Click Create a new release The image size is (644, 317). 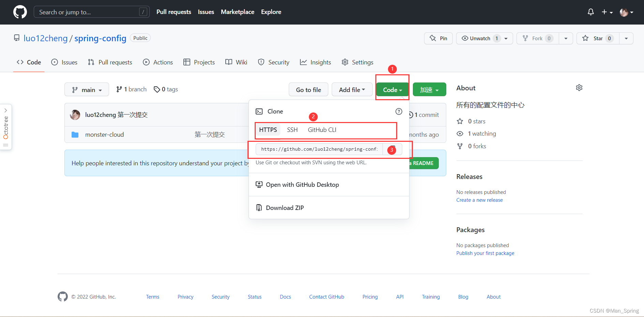point(480,200)
